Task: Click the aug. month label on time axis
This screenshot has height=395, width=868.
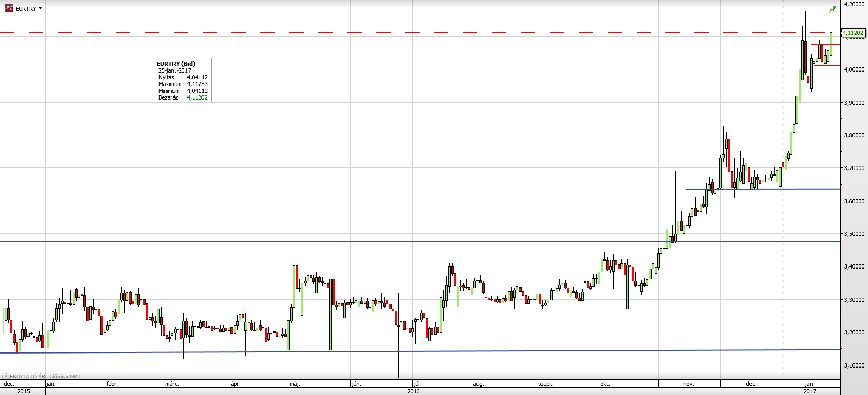Action: point(478,384)
